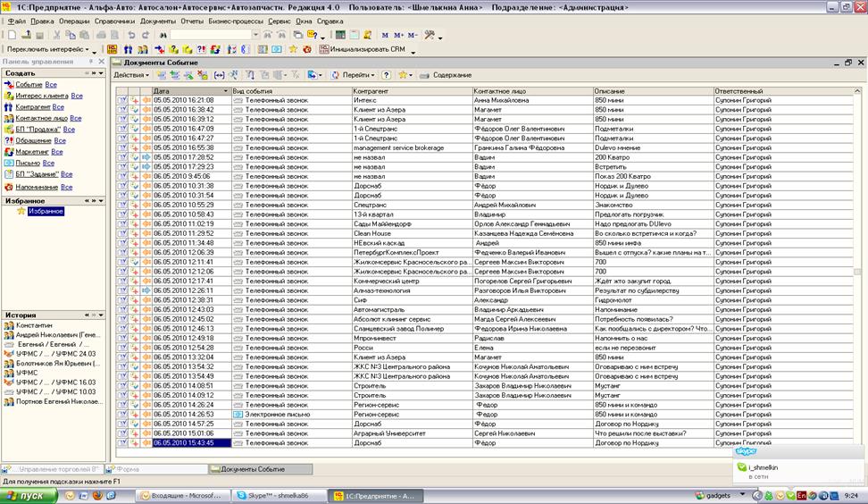Click the undo arrow in main toolbar
868x504 pixels.
pos(131,35)
